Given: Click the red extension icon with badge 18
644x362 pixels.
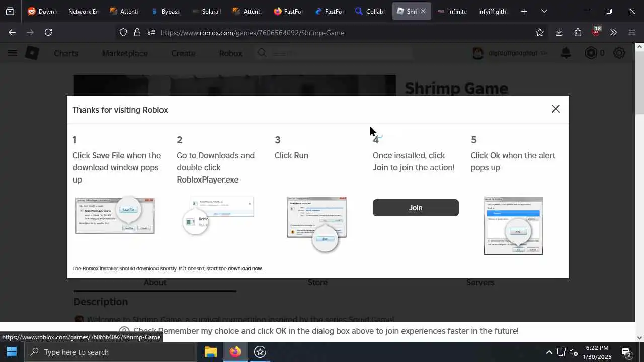Looking at the screenshot, I should [x=596, y=32].
